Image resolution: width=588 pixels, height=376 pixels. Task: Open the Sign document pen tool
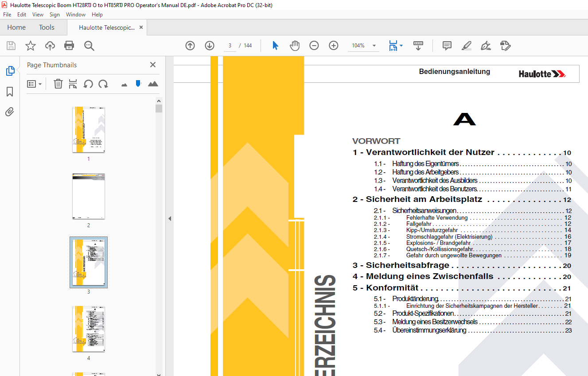(486, 46)
